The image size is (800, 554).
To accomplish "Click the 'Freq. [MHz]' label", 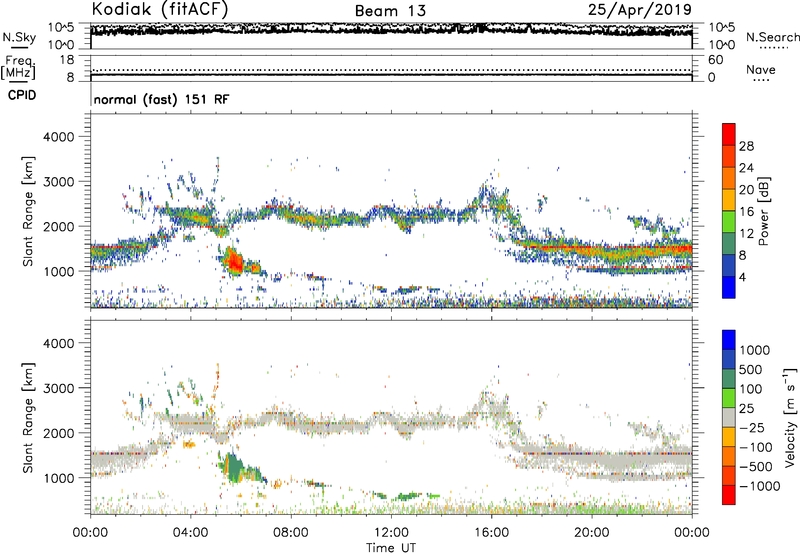I will (x=18, y=67).
